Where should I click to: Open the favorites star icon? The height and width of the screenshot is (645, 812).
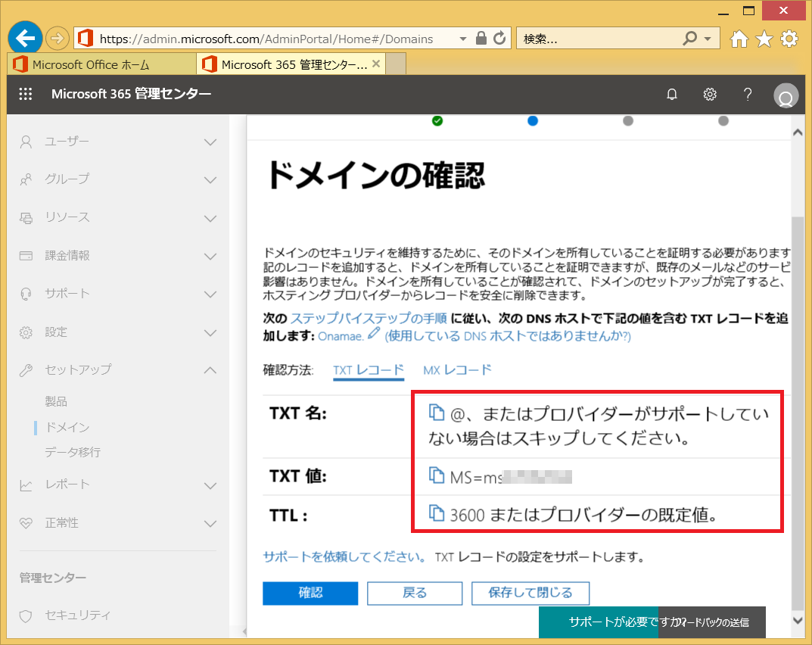pyautogui.click(x=764, y=39)
